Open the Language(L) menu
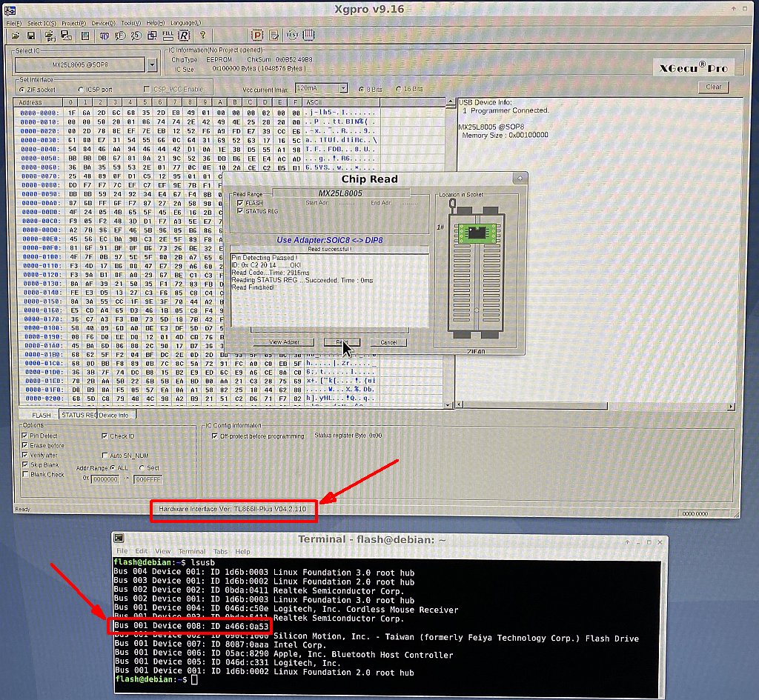Image resolution: width=759 pixels, height=700 pixels. click(x=185, y=23)
